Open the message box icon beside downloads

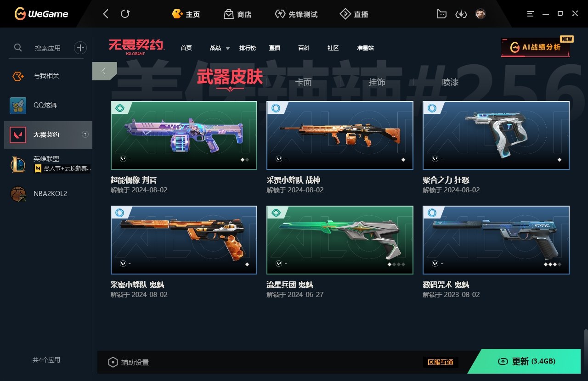441,14
